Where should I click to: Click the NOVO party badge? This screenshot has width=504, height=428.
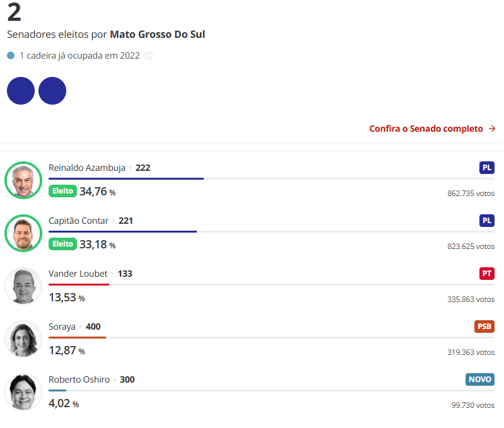pos(480,379)
